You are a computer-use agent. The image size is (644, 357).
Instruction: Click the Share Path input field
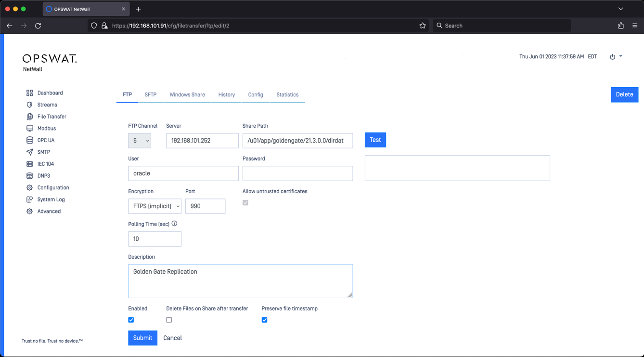point(297,141)
